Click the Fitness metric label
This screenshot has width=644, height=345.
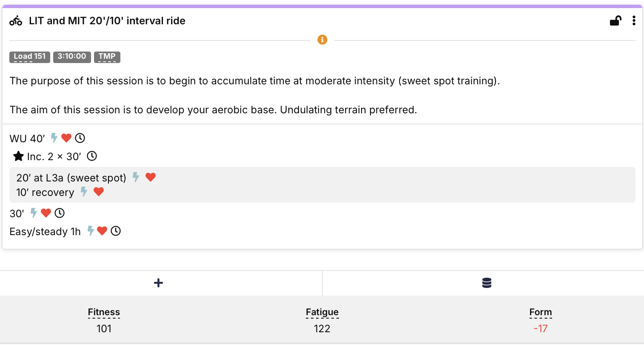[104, 312]
